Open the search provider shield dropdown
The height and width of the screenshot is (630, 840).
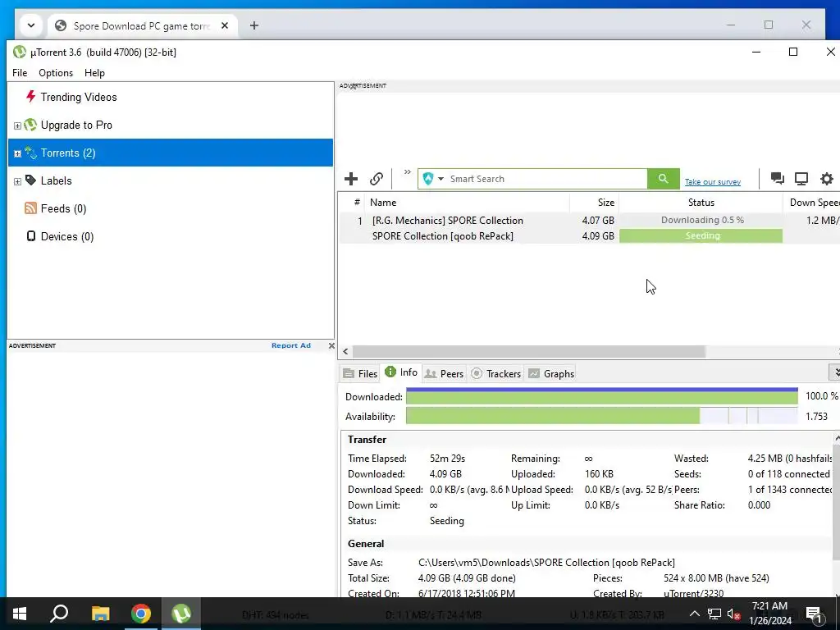pyautogui.click(x=433, y=179)
